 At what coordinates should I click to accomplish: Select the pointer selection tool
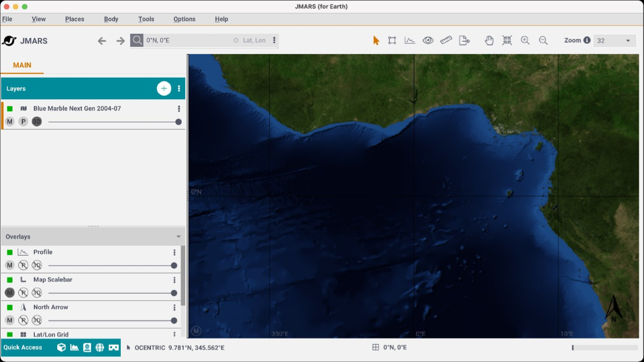coord(376,41)
